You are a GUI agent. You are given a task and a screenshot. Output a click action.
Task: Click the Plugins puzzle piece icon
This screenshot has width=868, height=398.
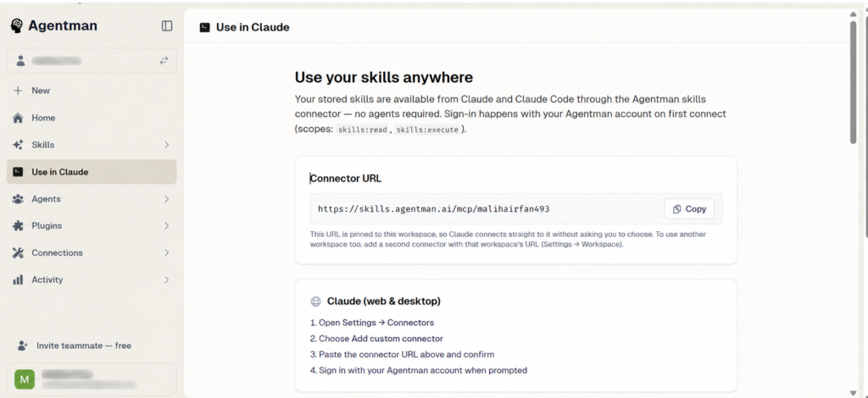click(18, 225)
